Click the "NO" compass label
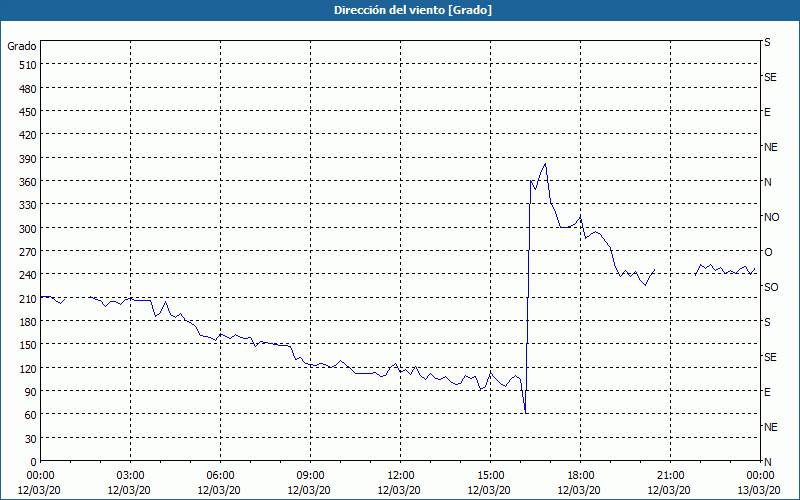800x500 pixels. 771,217
